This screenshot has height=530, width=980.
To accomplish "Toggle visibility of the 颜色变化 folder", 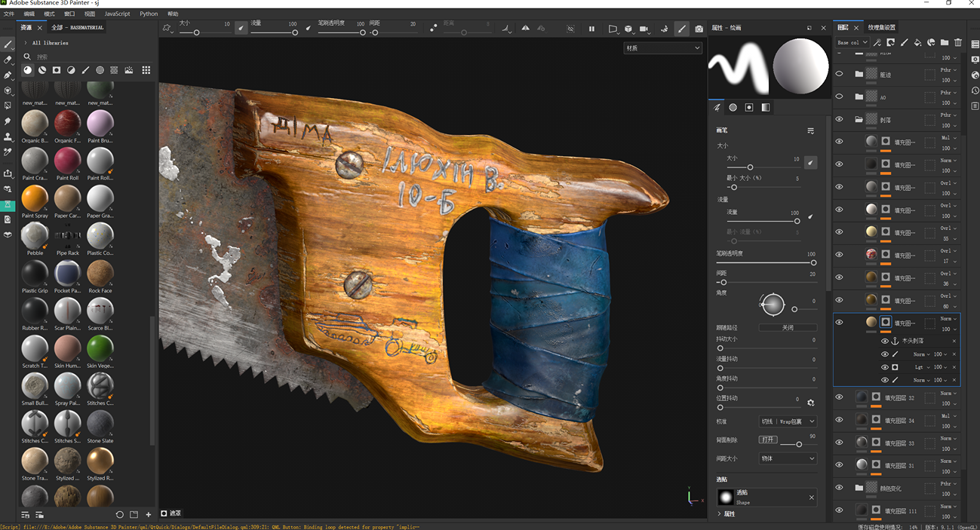I will pyautogui.click(x=839, y=488).
